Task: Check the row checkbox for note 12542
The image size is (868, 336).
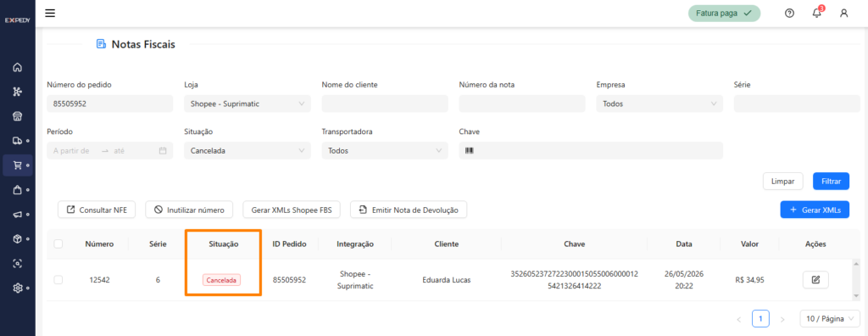Action: click(58, 280)
